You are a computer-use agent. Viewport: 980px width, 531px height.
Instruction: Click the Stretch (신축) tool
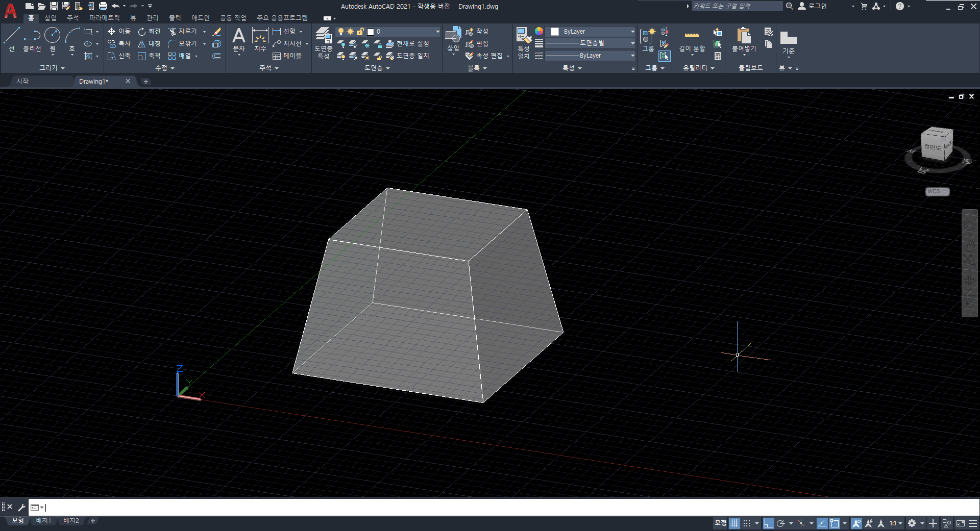pyautogui.click(x=119, y=56)
